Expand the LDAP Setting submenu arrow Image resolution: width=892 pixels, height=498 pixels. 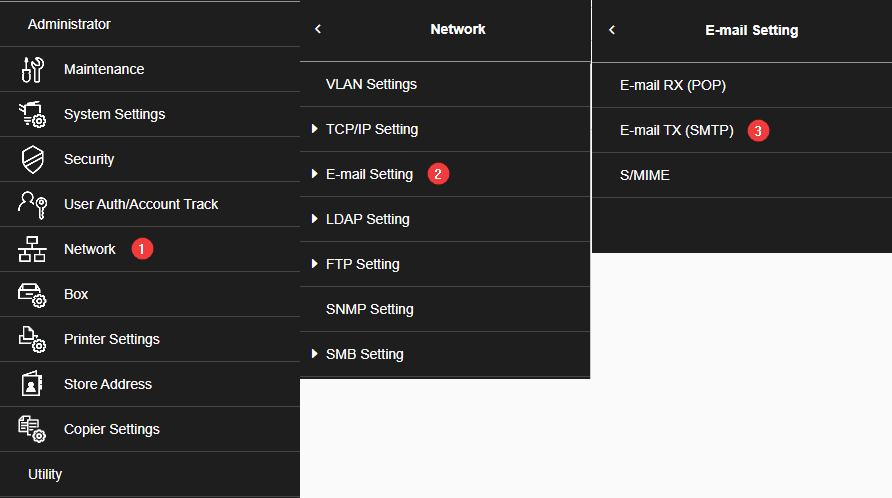tap(315, 219)
